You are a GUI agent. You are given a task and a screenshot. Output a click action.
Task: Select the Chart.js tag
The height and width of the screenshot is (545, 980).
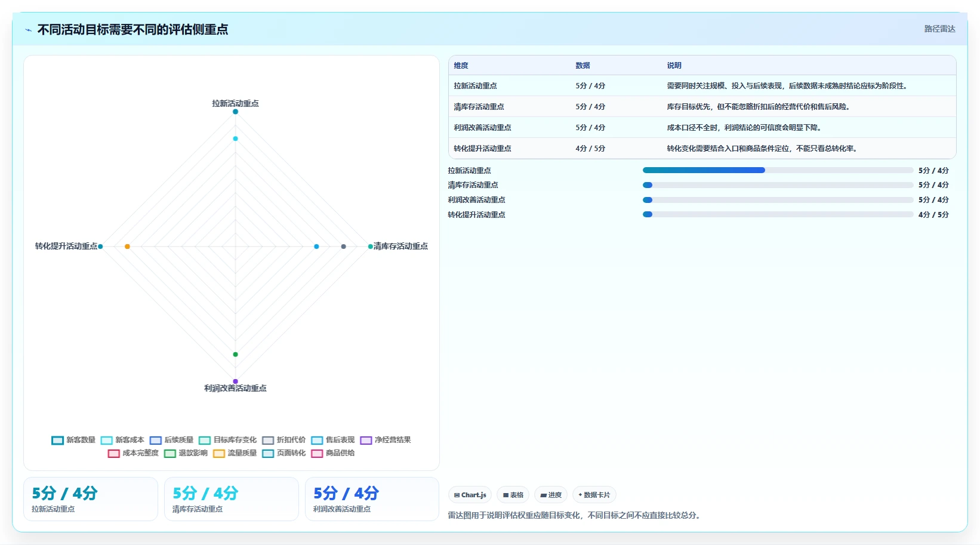click(470, 495)
